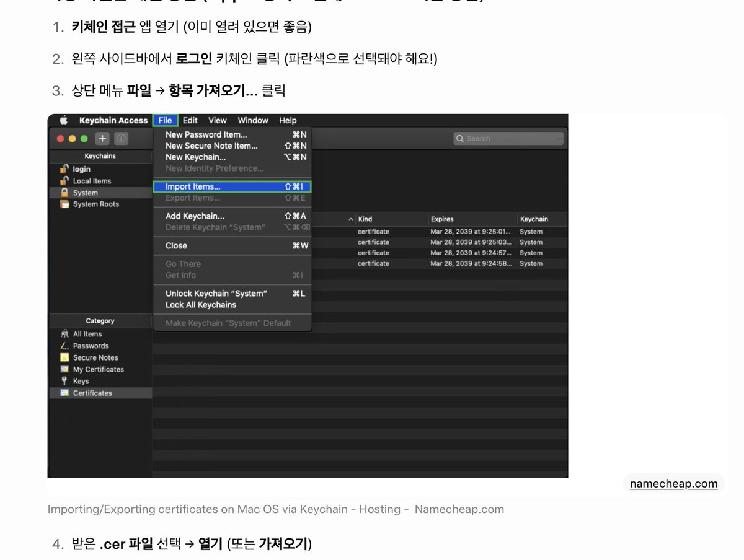Click the sort arrow left of Kind
This screenshot has height=560, width=744.
[x=351, y=219]
